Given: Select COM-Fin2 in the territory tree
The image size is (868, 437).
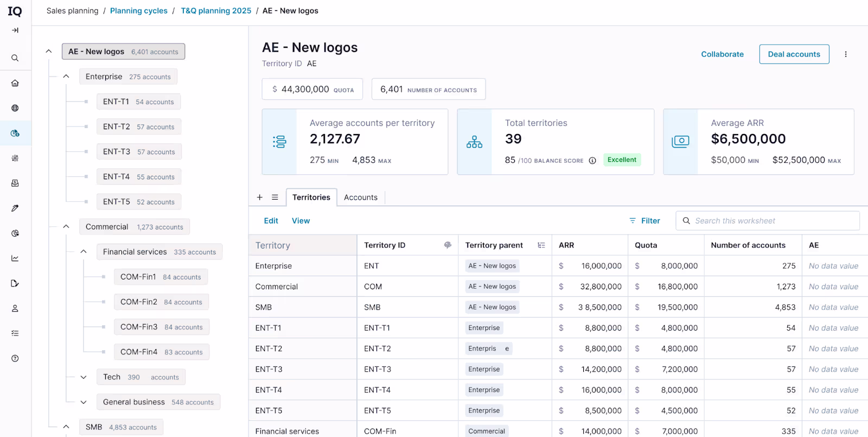Looking at the screenshot, I should point(161,302).
